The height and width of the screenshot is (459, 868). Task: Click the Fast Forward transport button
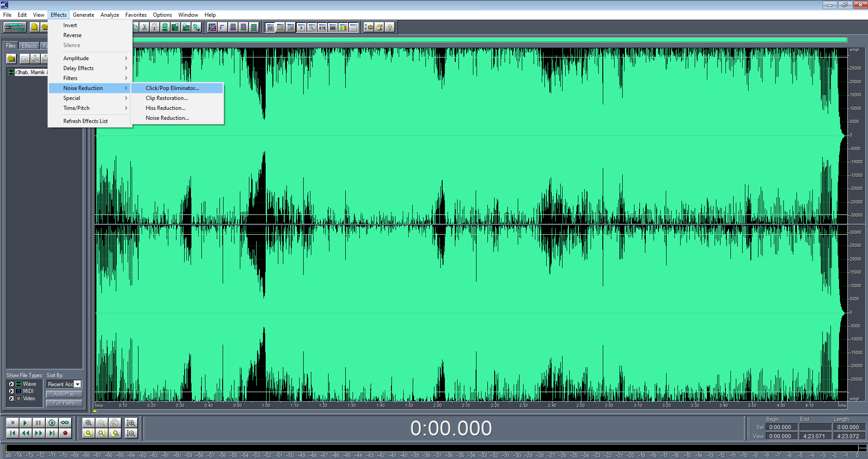pyautogui.click(x=38, y=433)
